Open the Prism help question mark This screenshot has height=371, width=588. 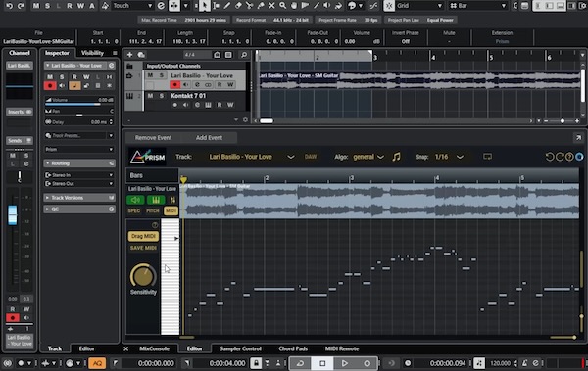[569, 157]
